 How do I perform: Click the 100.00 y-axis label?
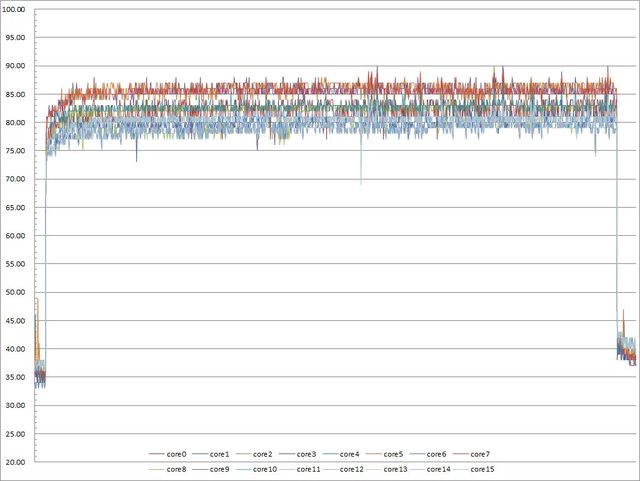point(17,9)
